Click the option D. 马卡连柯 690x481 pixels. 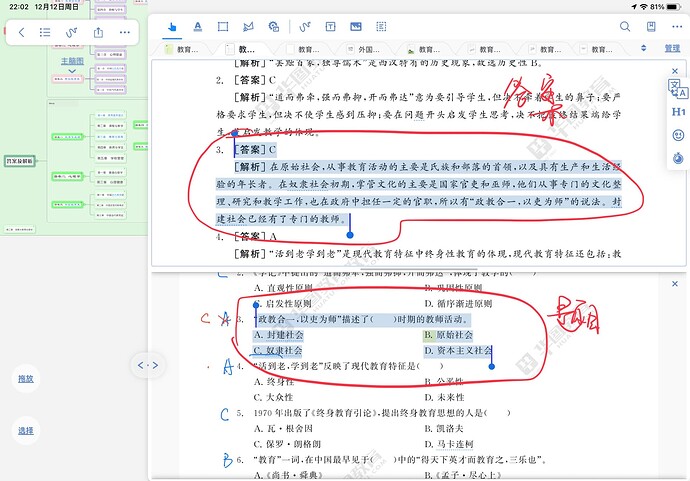click(x=449, y=444)
